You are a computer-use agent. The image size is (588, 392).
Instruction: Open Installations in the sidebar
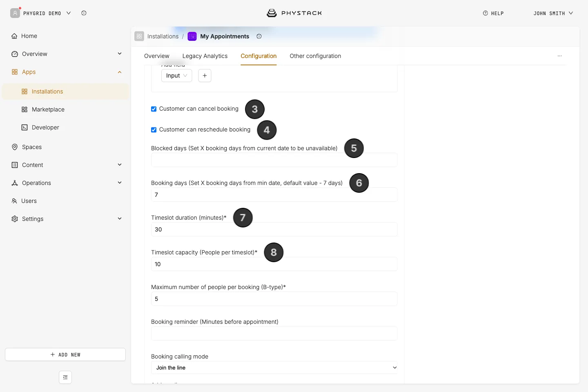pos(65,91)
